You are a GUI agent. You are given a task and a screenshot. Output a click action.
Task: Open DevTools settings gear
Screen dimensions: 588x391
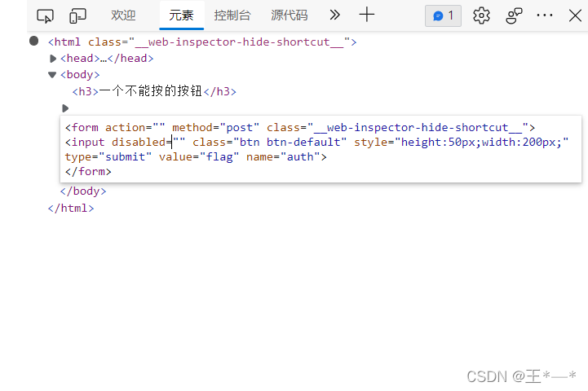[481, 15]
